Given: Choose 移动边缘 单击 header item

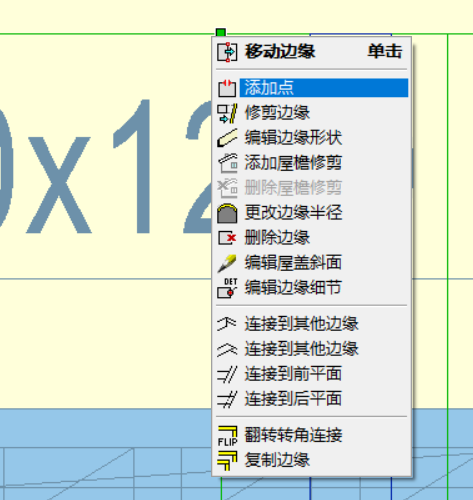Looking at the screenshot, I should (x=312, y=52).
